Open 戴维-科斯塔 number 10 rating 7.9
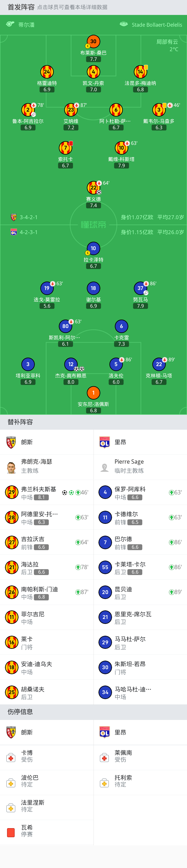Image resolution: width=187 pixels, height=868 pixels. pyautogui.click(x=122, y=165)
